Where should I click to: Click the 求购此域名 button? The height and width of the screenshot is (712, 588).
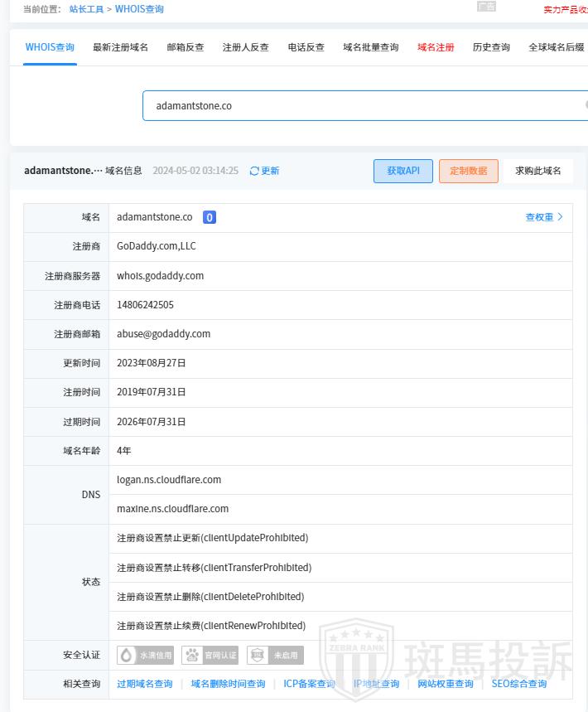click(538, 171)
